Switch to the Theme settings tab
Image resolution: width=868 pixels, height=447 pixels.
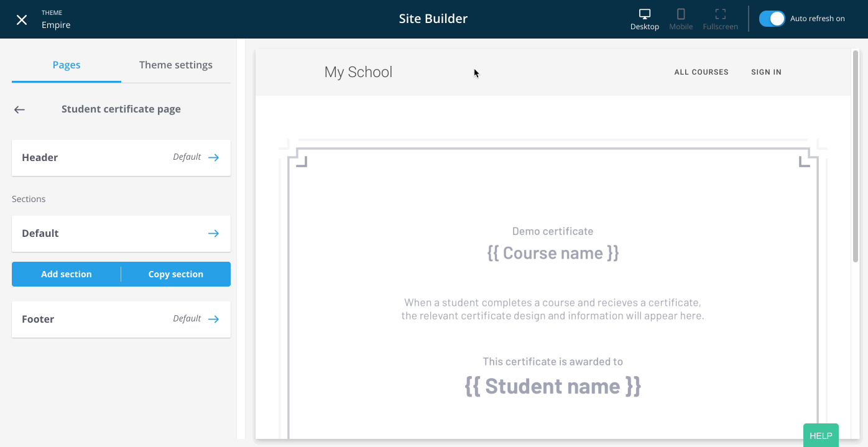click(x=175, y=65)
